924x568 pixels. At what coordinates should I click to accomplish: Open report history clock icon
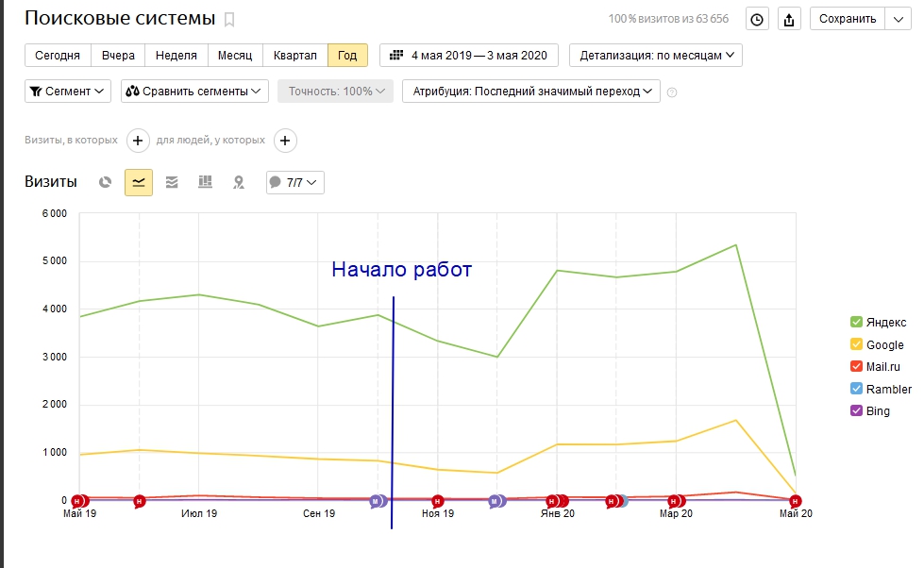coord(757,19)
